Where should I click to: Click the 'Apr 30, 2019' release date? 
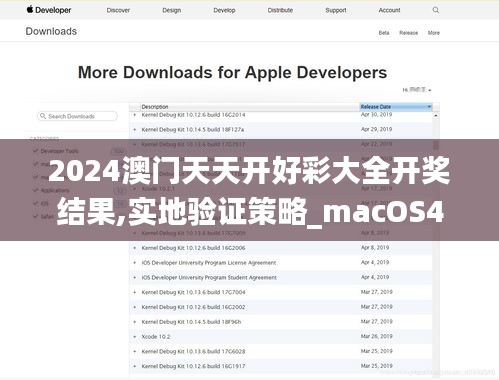376,114
